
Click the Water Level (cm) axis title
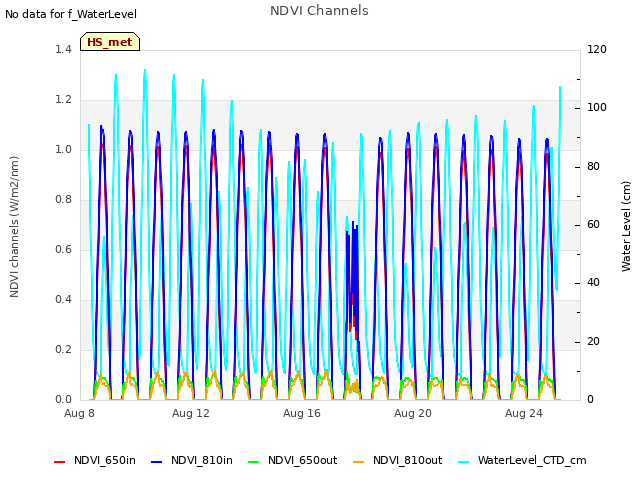coord(626,227)
